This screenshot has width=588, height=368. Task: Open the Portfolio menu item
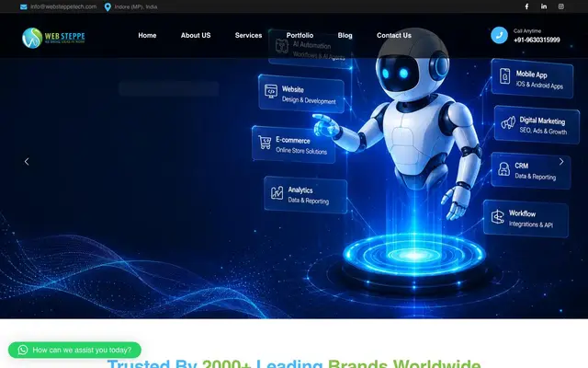click(x=300, y=35)
